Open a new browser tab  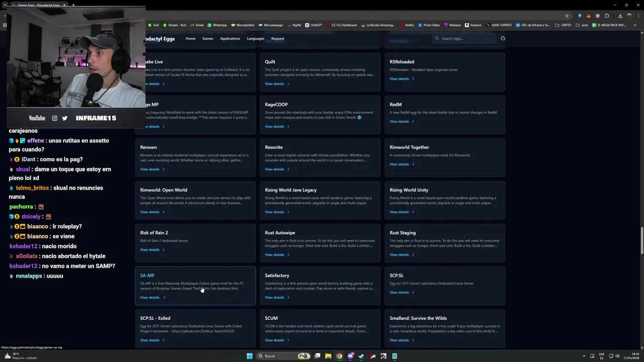click(73, 5)
